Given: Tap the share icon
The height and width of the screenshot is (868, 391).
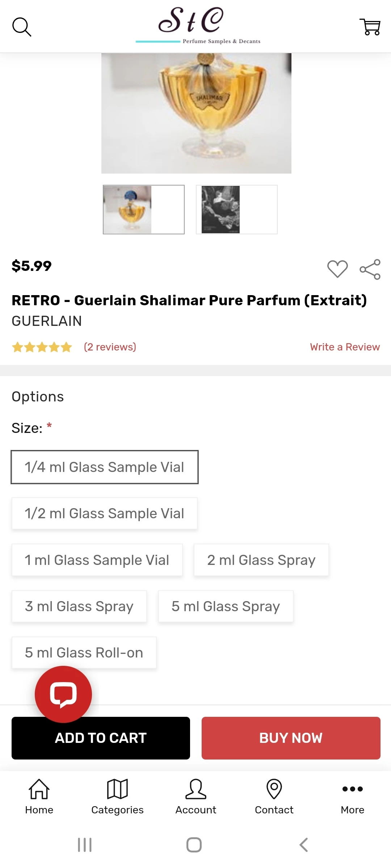Looking at the screenshot, I should (x=370, y=269).
